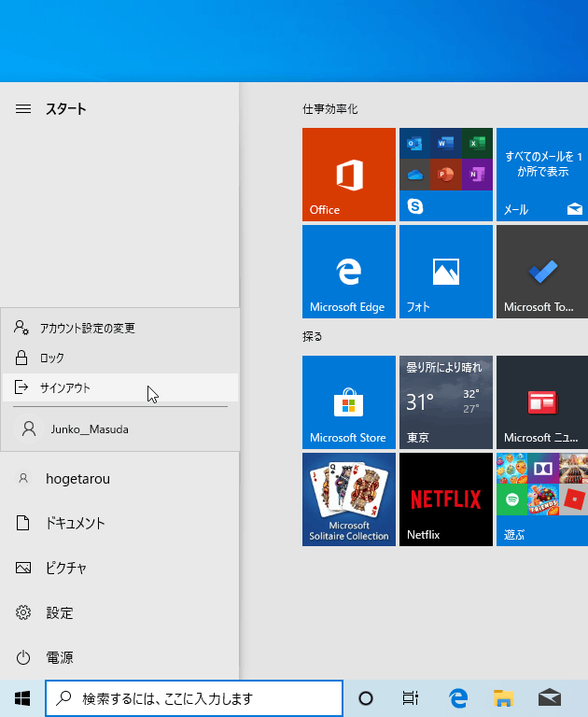This screenshot has width=588, height=717.
Task: Open OneDrive from the Office apps tile
Action: [414, 175]
